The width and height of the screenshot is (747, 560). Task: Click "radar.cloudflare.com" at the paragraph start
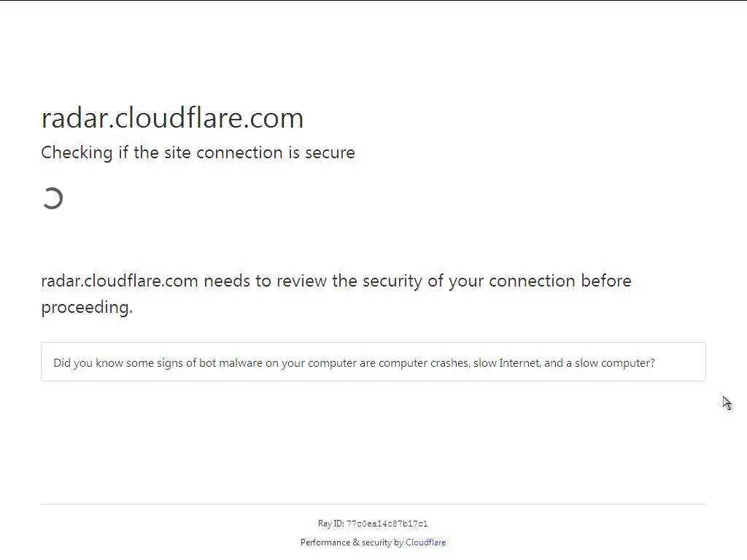[120, 281]
